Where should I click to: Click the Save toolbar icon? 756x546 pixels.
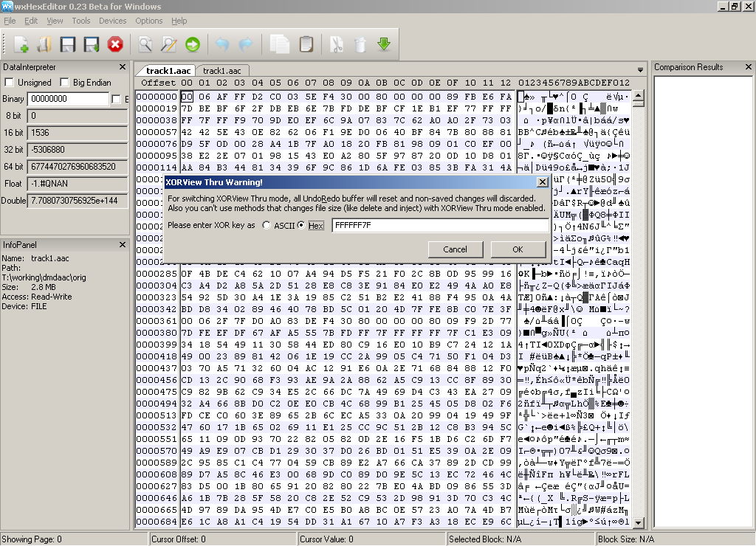(x=68, y=44)
